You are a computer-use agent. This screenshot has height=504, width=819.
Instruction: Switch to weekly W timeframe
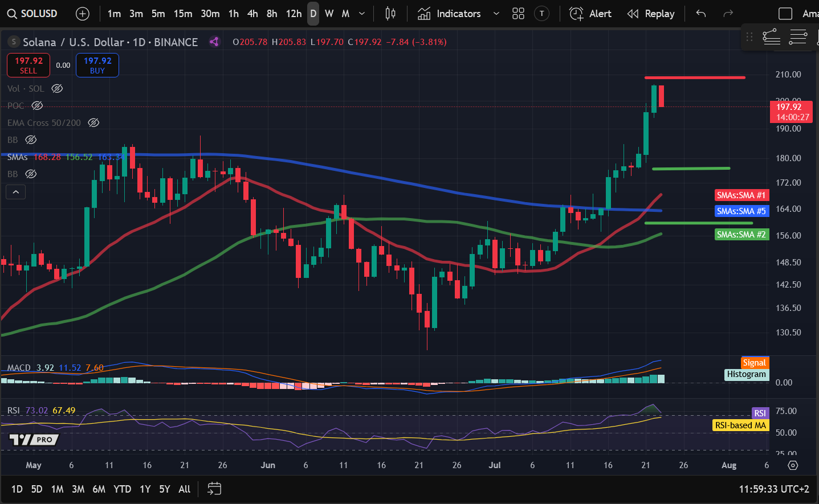click(x=329, y=14)
